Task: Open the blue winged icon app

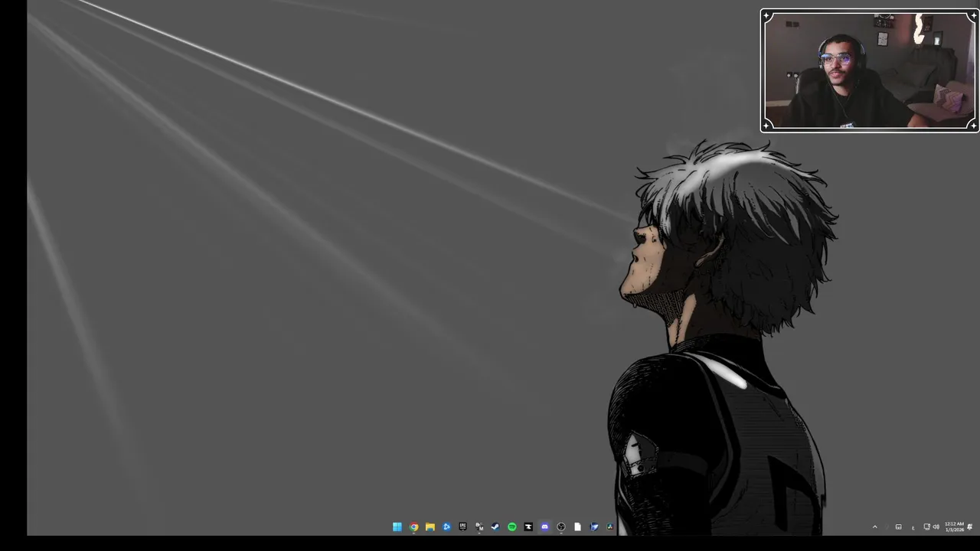Action: (594, 527)
